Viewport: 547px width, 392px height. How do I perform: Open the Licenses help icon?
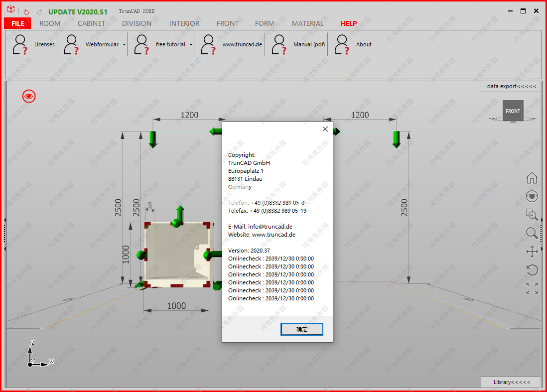(x=20, y=45)
